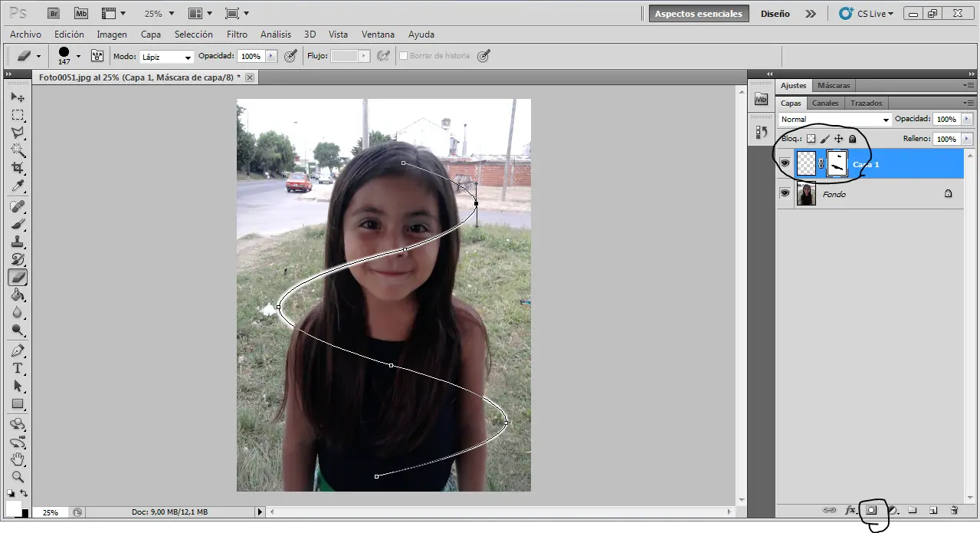Open the History panel icon

761,131
